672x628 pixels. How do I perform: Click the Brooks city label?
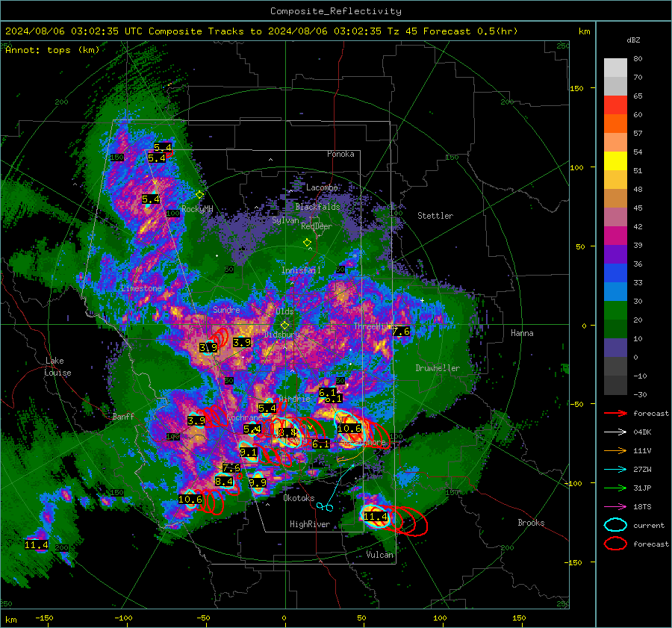coord(531,523)
